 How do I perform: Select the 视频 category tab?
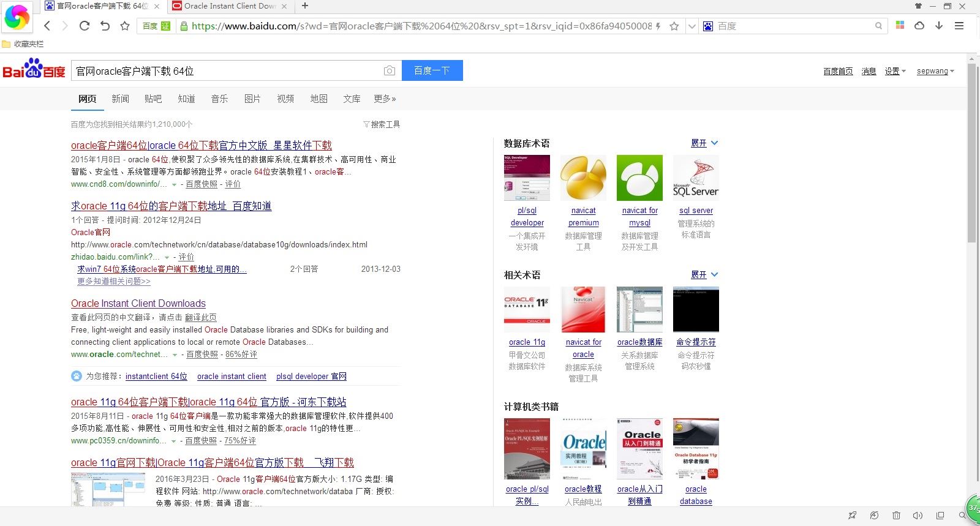coord(285,99)
